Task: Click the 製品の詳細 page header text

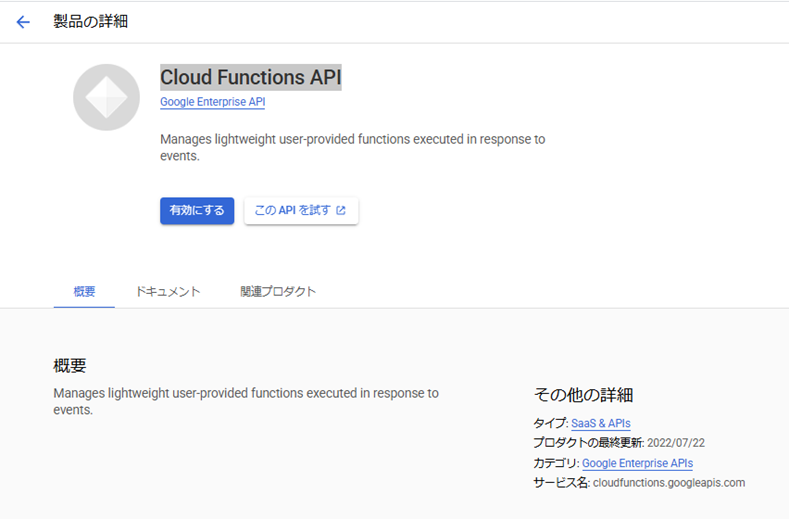Action: pyautogui.click(x=91, y=22)
